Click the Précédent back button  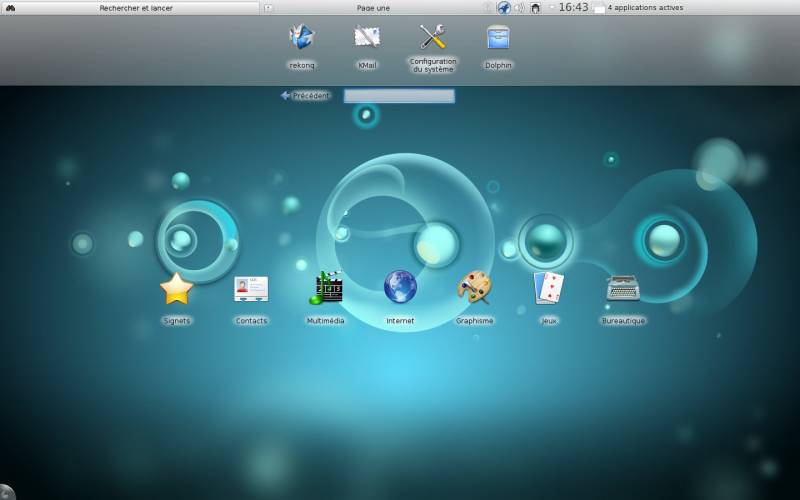pyautogui.click(x=306, y=96)
